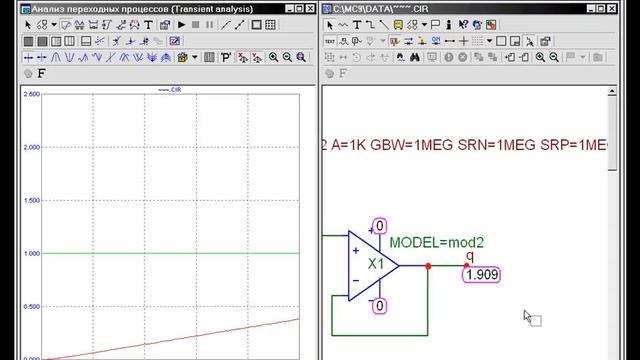Zoom out on the transient analysis plot
The image size is (640, 360).
click(x=287, y=58)
